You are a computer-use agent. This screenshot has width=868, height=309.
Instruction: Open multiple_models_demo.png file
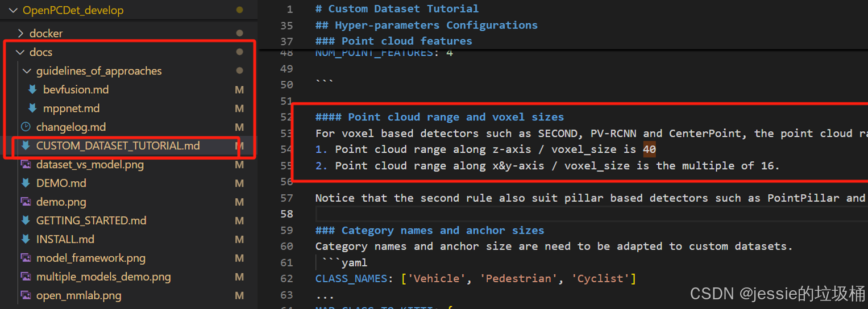[x=103, y=277]
